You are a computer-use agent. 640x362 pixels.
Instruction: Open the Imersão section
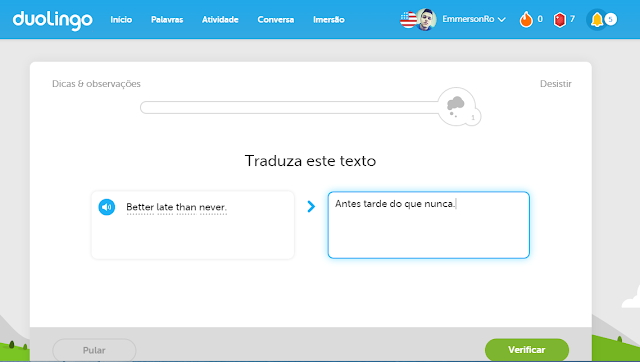329,20
